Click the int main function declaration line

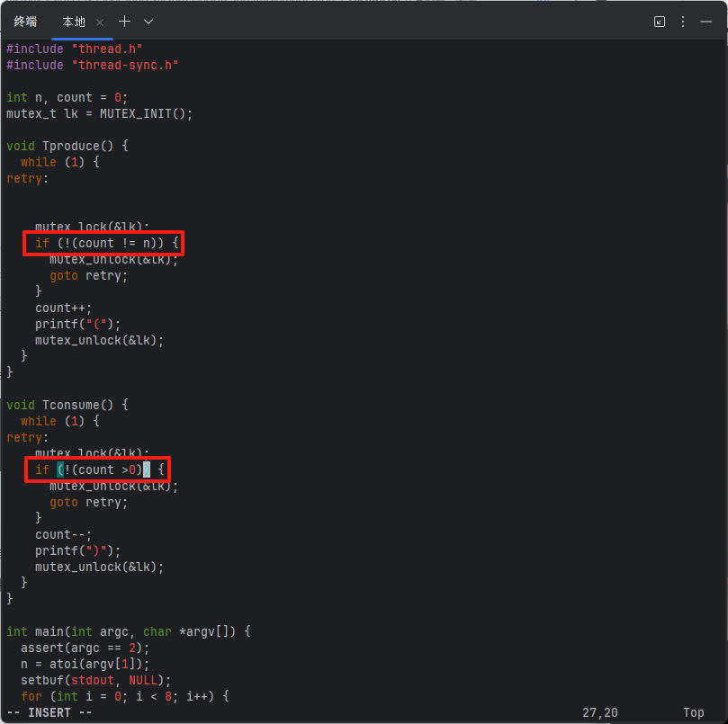[x=128, y=631]
